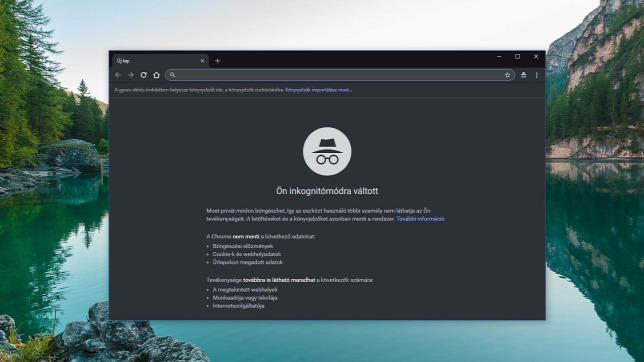Screen dimensions: 644x362
Task: Reload the page with the refresh icon
Action: (x=143, y=75)
